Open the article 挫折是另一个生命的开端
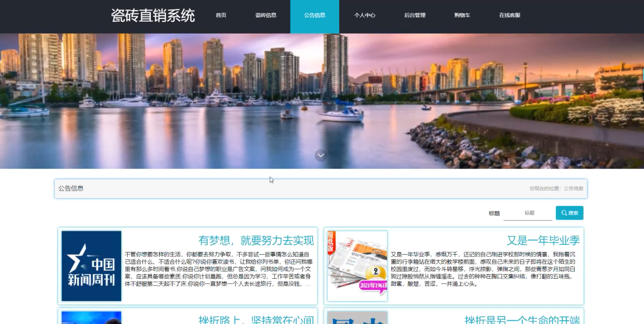This screenshot has width=644, height=324. click(522, 320)
